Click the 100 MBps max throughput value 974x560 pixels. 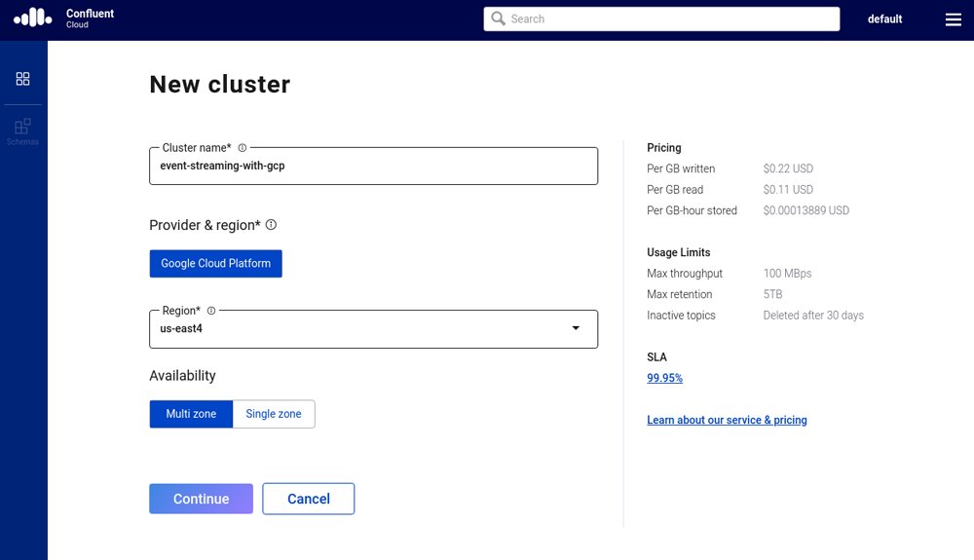pyautogui.click(x=787, y=274)
